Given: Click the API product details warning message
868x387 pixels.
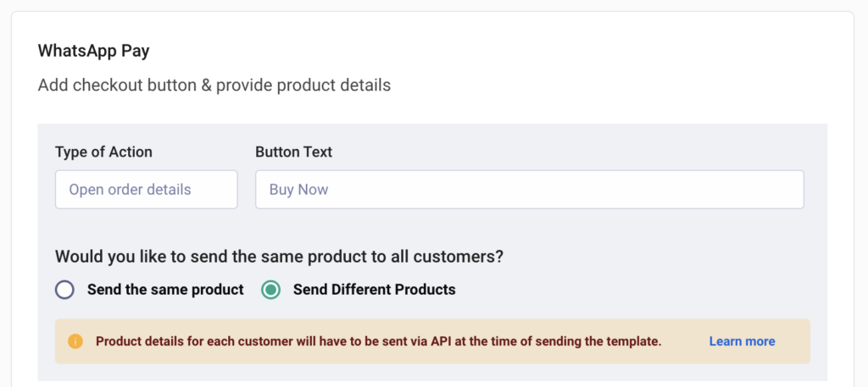Looking at the screenshot, I should coord(378,341).
